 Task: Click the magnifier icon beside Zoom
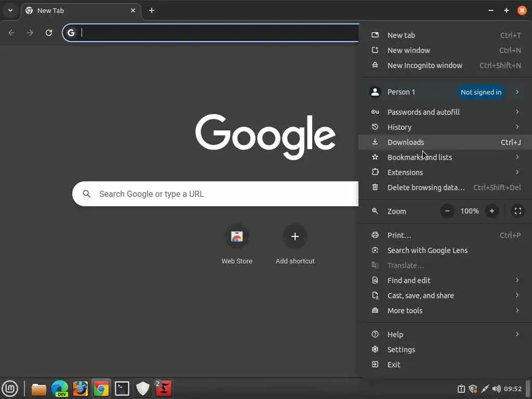coord(375,211)
